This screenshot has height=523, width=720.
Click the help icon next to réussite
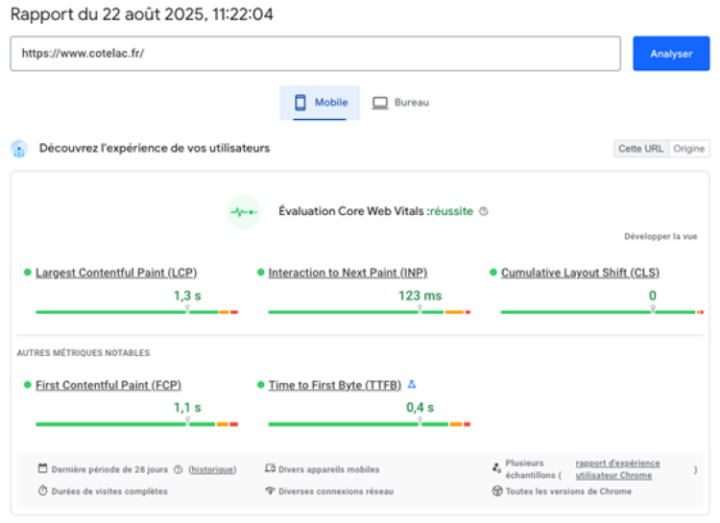(484, 211)
